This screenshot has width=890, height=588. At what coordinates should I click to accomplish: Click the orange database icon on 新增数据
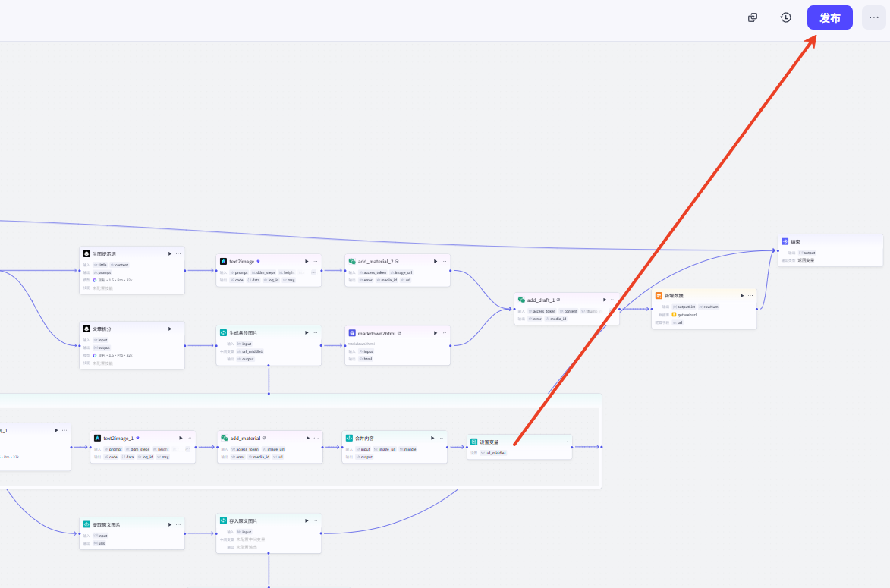659,296
